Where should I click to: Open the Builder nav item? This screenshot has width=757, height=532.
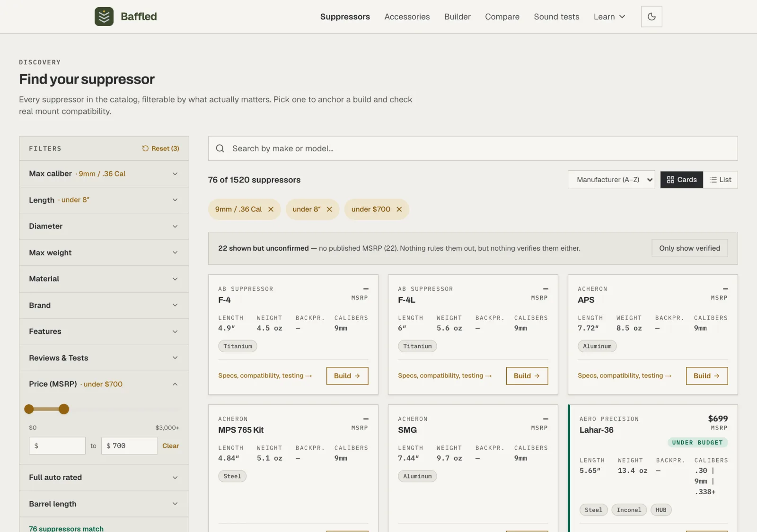(458, 17)
